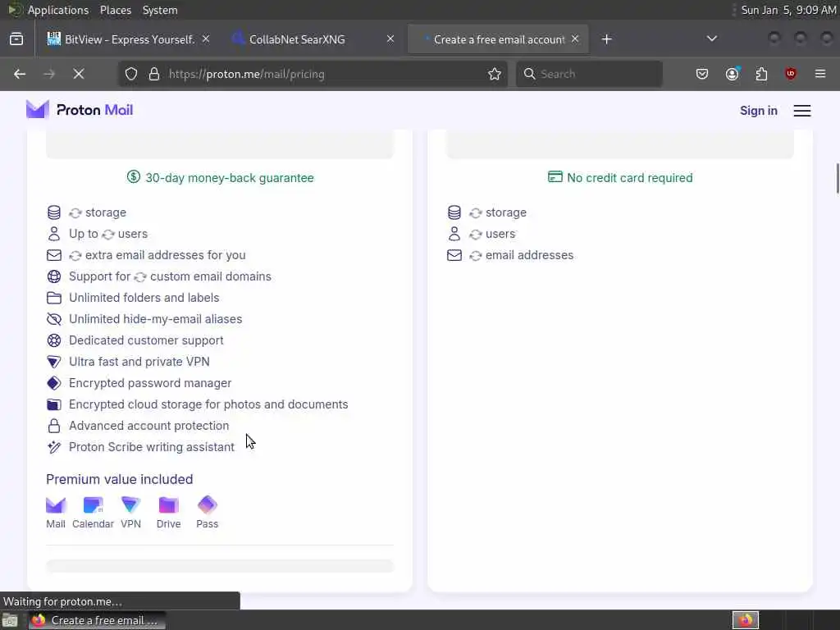Click Ultra fast and private VPN feature

139,362
